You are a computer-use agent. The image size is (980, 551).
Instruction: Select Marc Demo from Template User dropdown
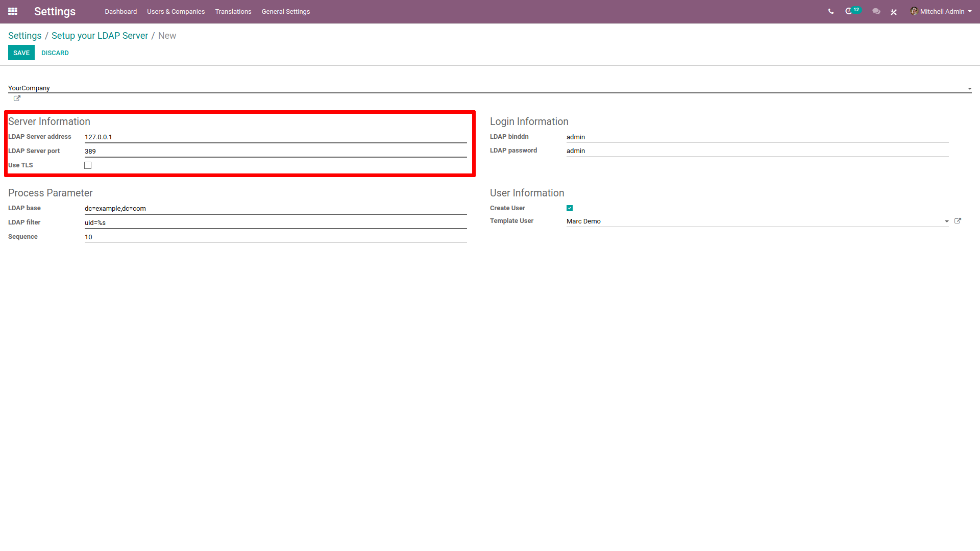coord(754,221)
